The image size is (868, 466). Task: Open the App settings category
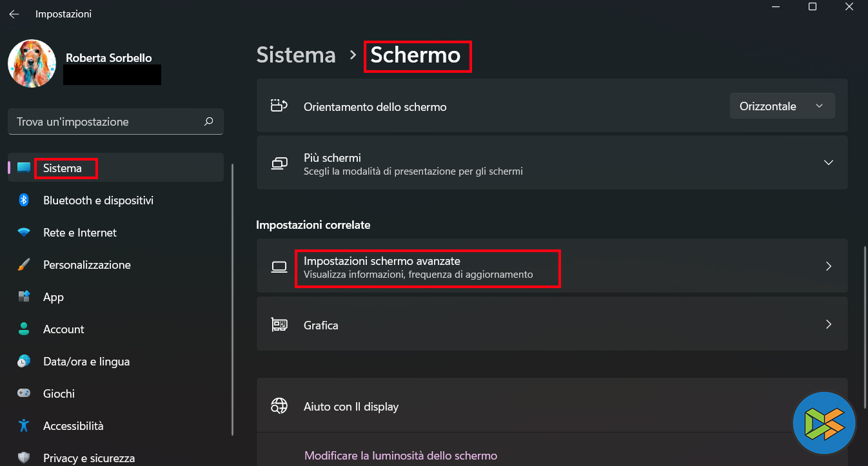coord(54,297)
